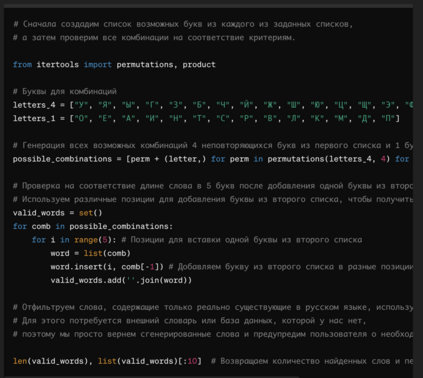Click the first comment line starting 'Сначала'
Viewport: 423px width, 378px height.
[183, 24]
